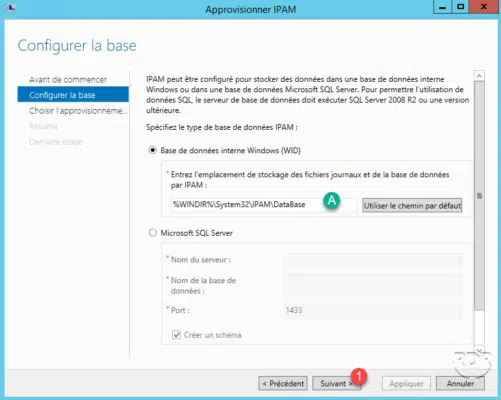Click the scrollbar down arrow
This screenshot has height=400, width=501.
(479, 350)
